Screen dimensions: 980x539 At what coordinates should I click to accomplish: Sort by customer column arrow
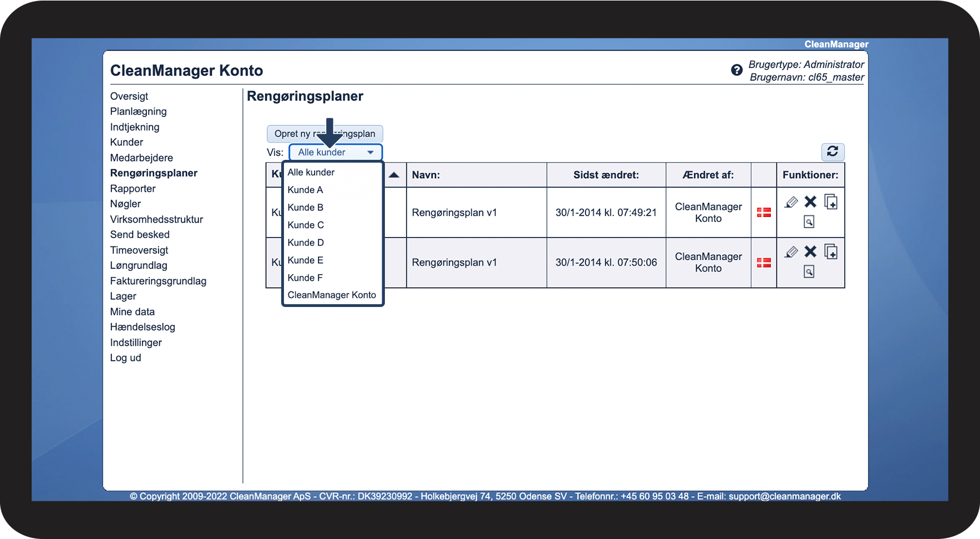(394, 175)
